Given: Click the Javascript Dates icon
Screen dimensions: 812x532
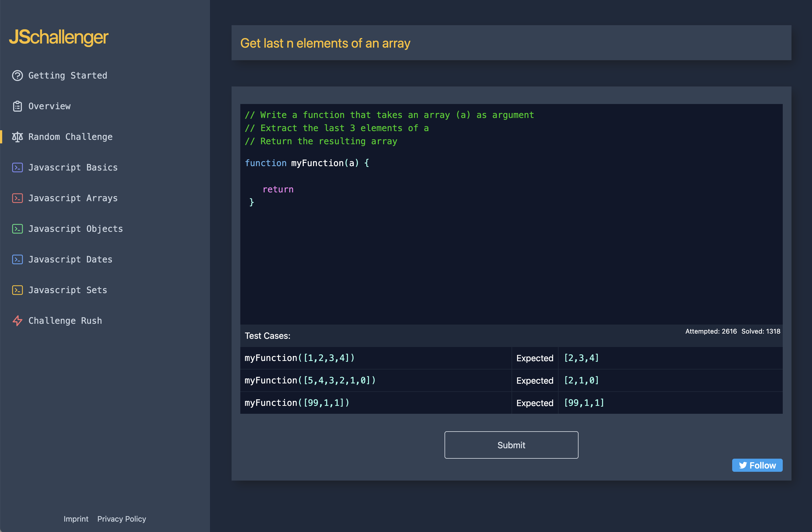Looking at the screenshot, I should 17,259.
